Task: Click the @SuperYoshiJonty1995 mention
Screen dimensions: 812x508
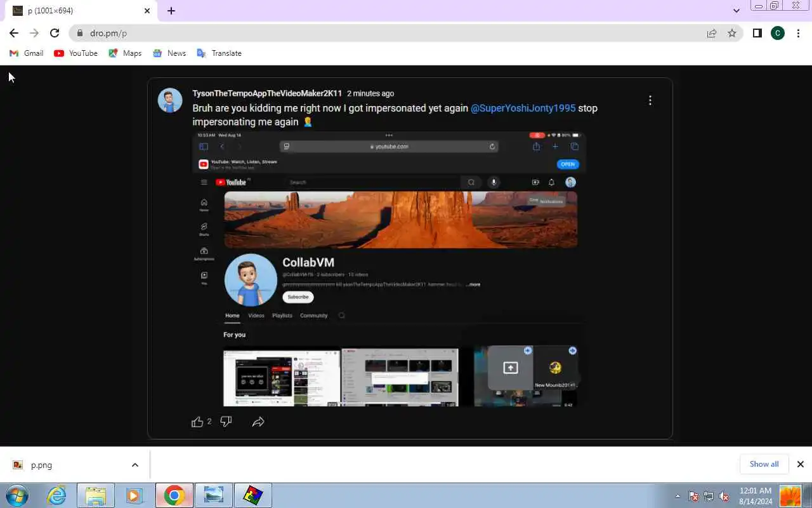Action: [x=523, y=108]
